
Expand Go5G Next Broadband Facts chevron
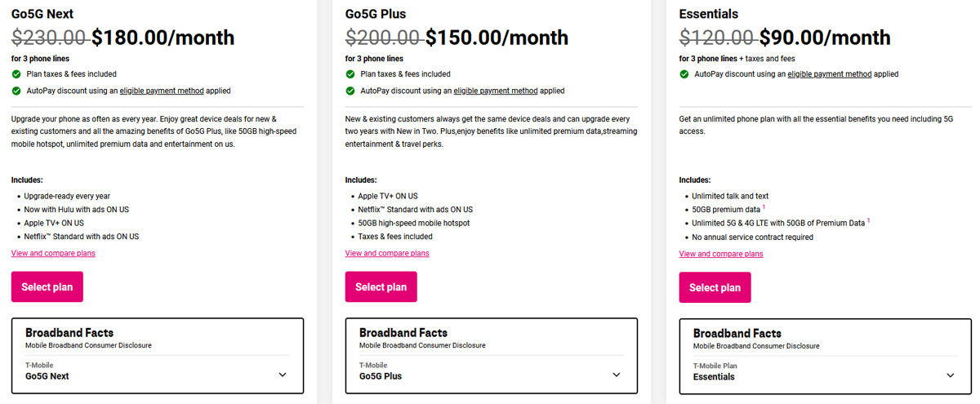(x=283, y=375)
